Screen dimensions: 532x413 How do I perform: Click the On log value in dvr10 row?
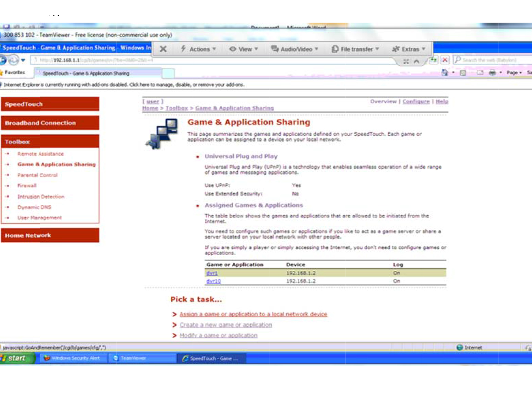[397, 281]
